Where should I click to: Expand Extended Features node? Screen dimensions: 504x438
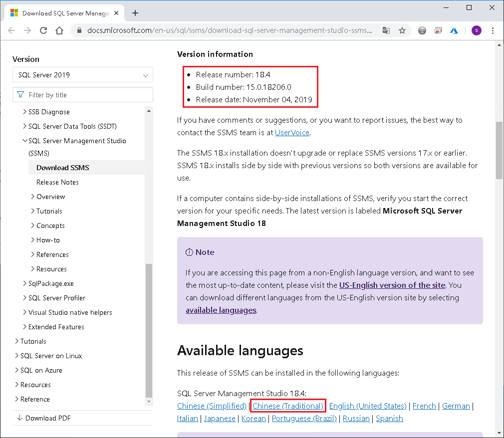[25, 326]
